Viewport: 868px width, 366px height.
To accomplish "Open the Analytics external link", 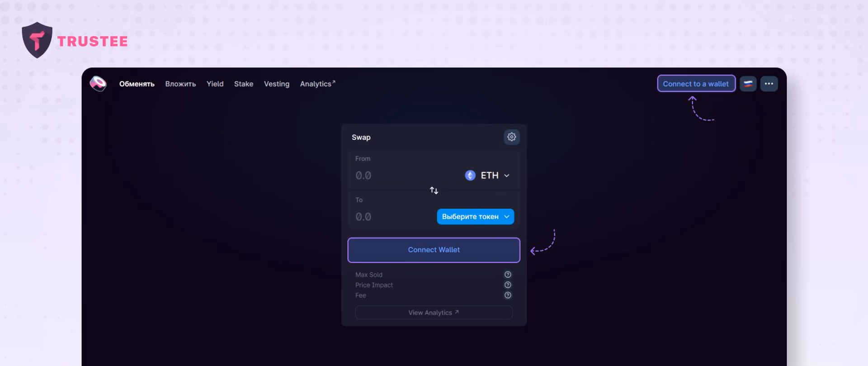I will coord(317,84).
